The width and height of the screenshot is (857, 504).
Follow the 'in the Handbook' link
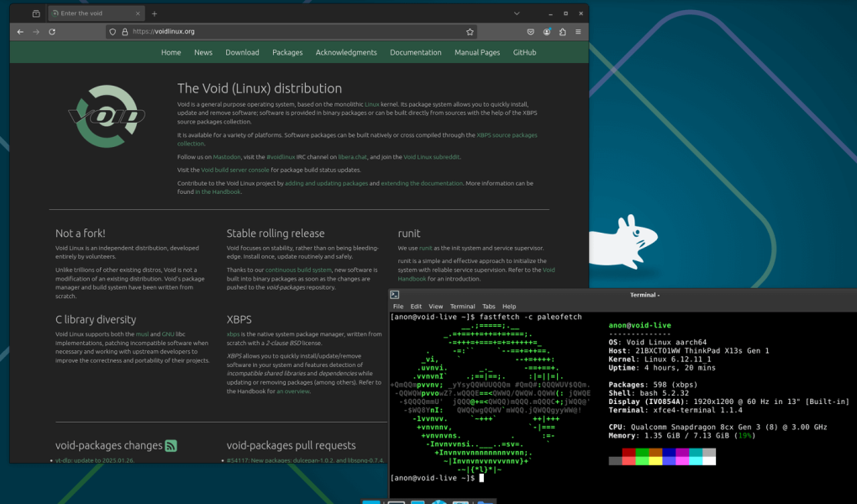tap(218, 192)
